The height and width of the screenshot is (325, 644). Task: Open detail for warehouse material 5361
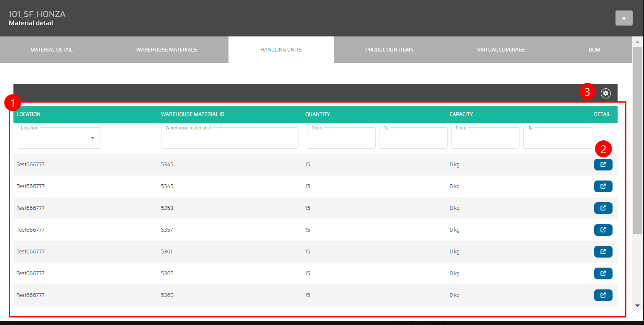pos(603,252)
